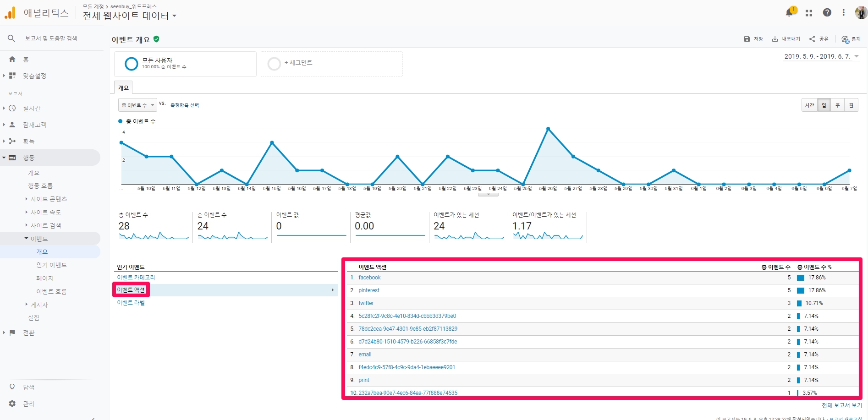Open the 총 이벤트 수 metric dropdown
The image size is (868, 420).
[137, 105]
